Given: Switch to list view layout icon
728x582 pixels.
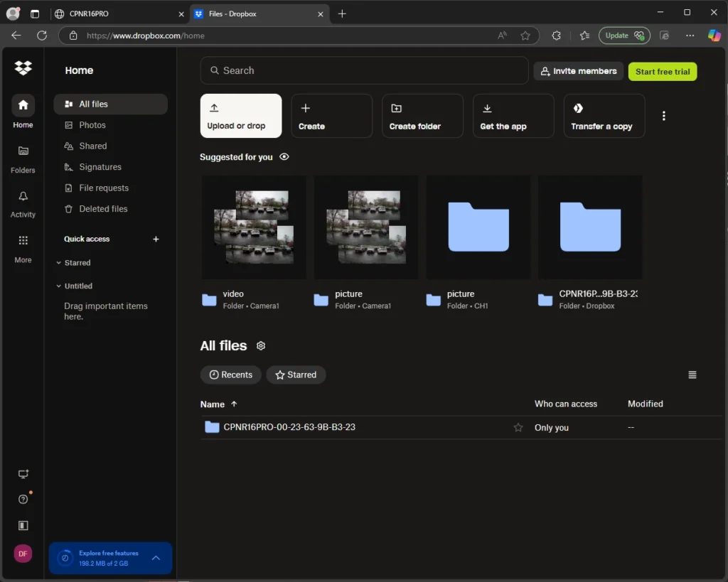Looking at the screenshot, I should tap(692, 374).
